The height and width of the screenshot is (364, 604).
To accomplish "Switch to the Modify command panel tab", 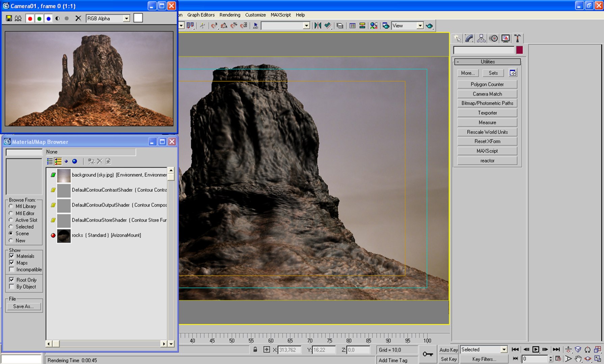I will [469, 38].
